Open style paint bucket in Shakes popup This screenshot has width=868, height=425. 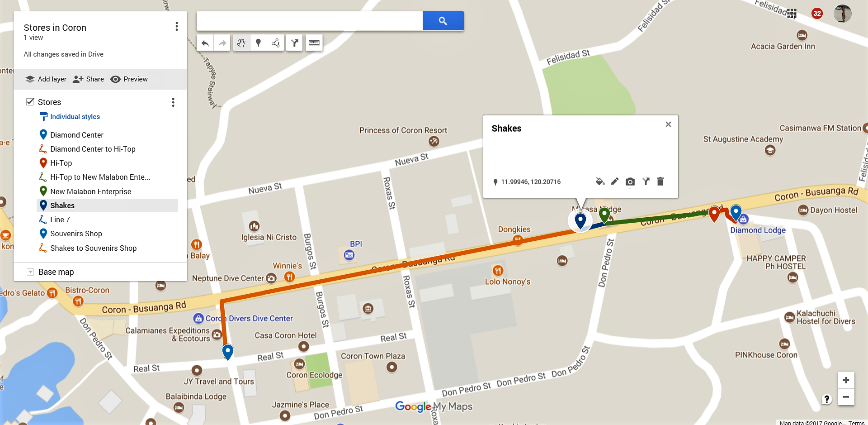[x=600, y=181]
